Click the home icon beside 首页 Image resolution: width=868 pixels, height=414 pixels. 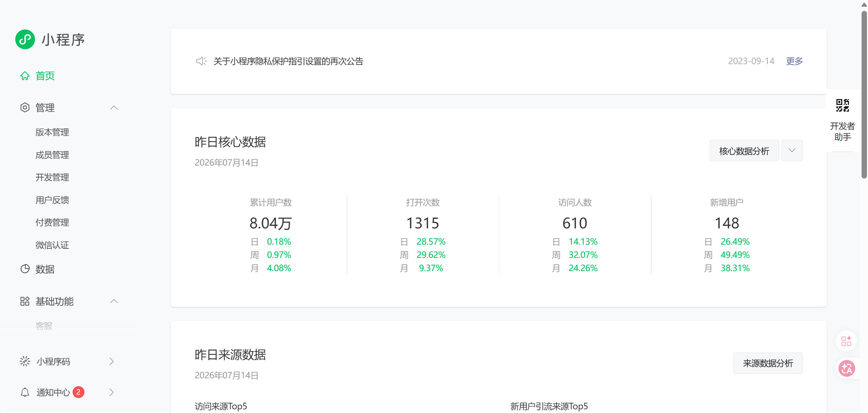click(x=25, y=76)
